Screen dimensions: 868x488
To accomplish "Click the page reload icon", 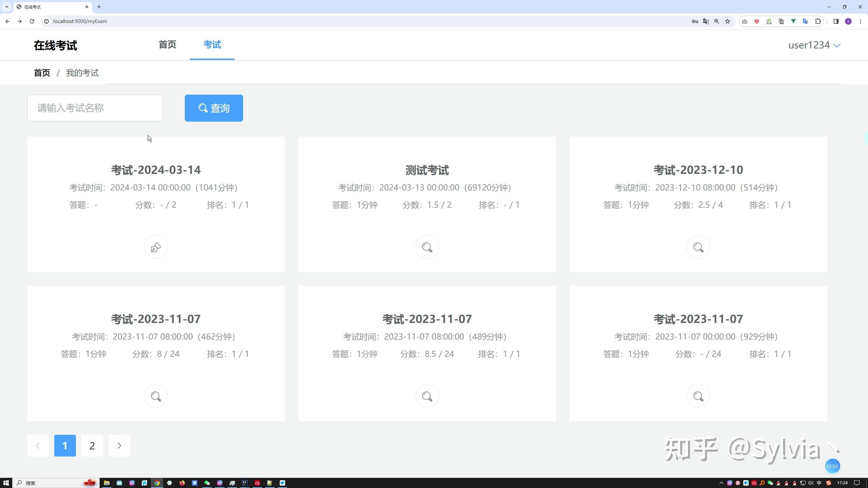I will point(32,21).
